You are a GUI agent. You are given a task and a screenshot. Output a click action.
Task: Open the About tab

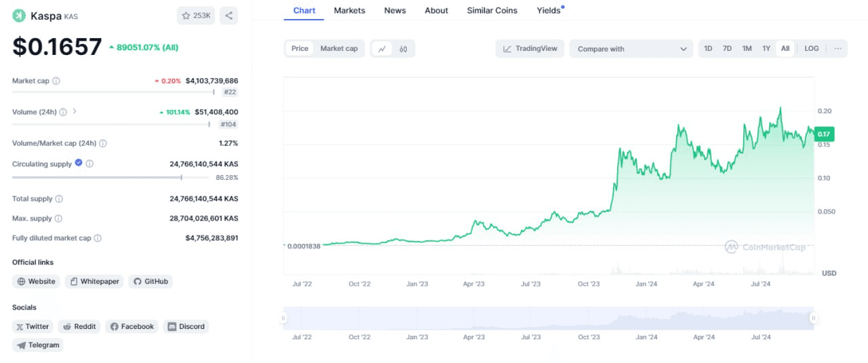[436, 10]
